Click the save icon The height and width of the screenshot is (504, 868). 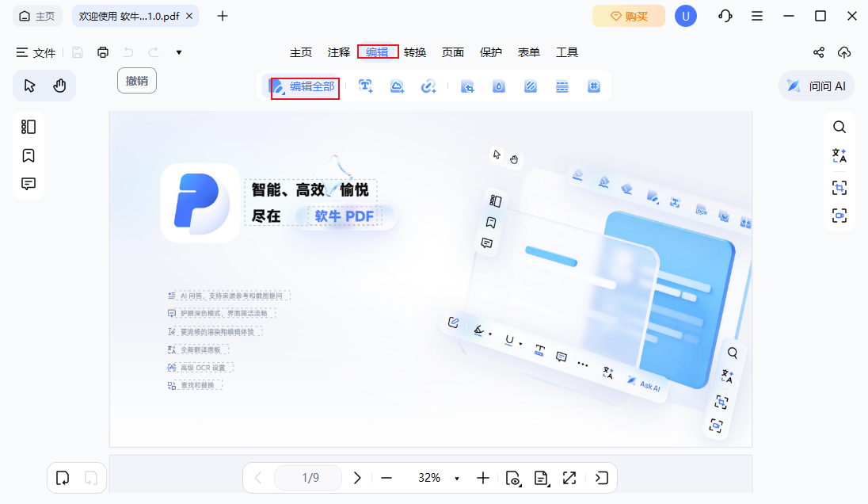pos(78,52)
